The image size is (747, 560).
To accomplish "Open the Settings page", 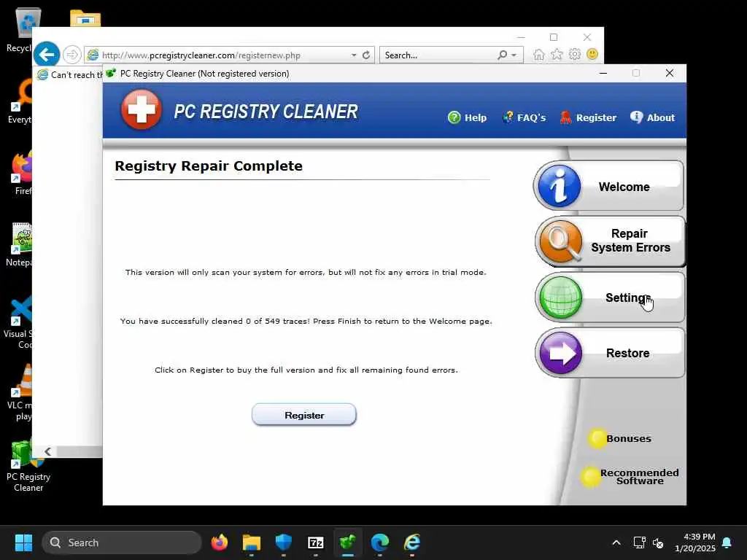I will tap(610, 297).
